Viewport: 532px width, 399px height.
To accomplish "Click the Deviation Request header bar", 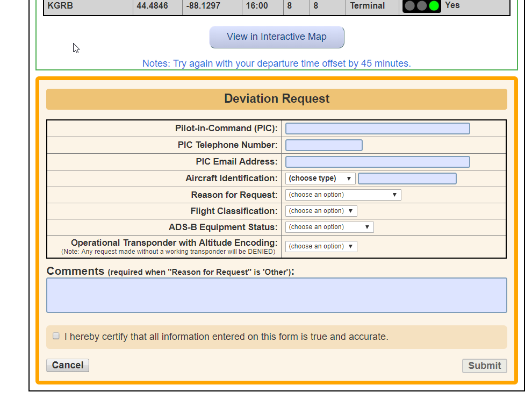I will (x=277, y=99).
